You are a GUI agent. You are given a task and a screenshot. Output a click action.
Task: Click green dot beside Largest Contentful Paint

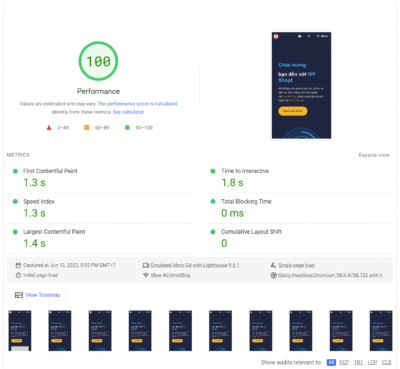point(15,232)
